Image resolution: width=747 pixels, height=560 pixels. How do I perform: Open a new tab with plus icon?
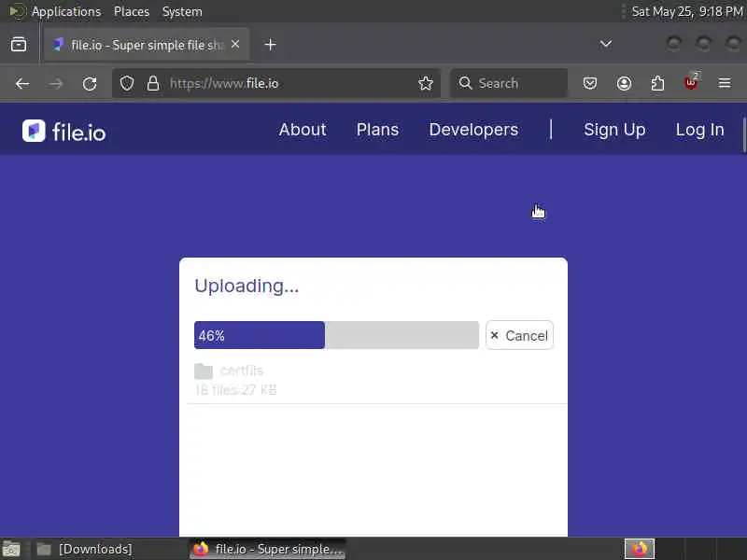click(270, 45)
